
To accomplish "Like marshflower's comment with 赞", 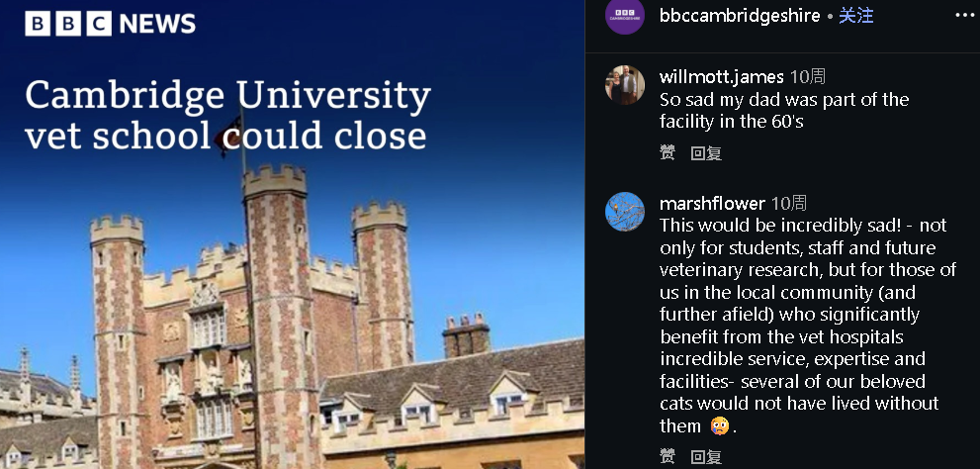I will (668, 457).
